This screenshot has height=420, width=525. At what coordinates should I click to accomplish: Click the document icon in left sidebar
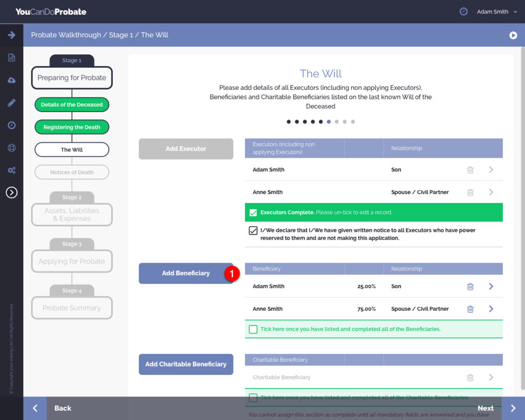(11, 57)
